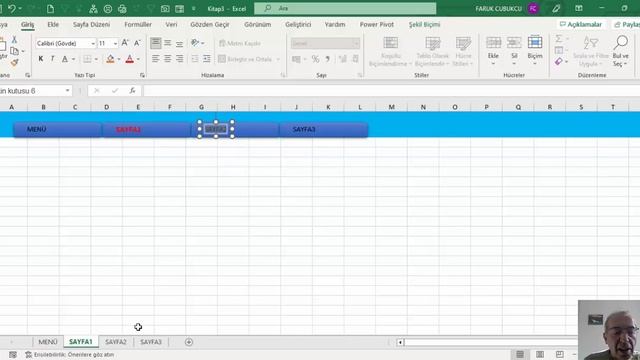The image size is (640, 360).
Task: Select column M header
Action: 391,107
